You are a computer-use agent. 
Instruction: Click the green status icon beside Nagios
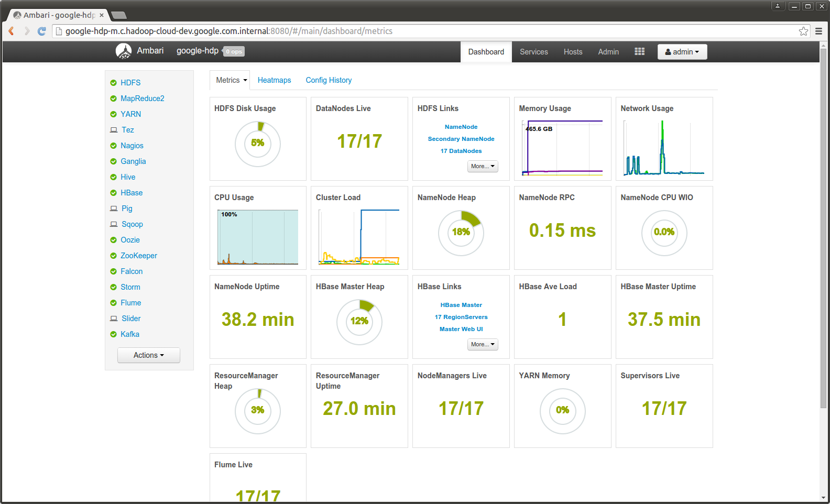click(x=113, y=146)
